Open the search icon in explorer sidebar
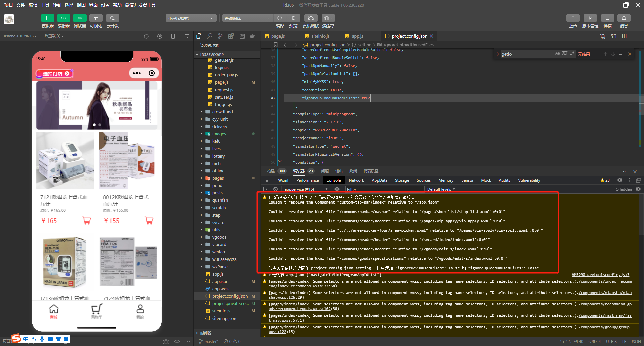Screen dimensions: 644x346 pyautogui.click(x=210, y=36)
